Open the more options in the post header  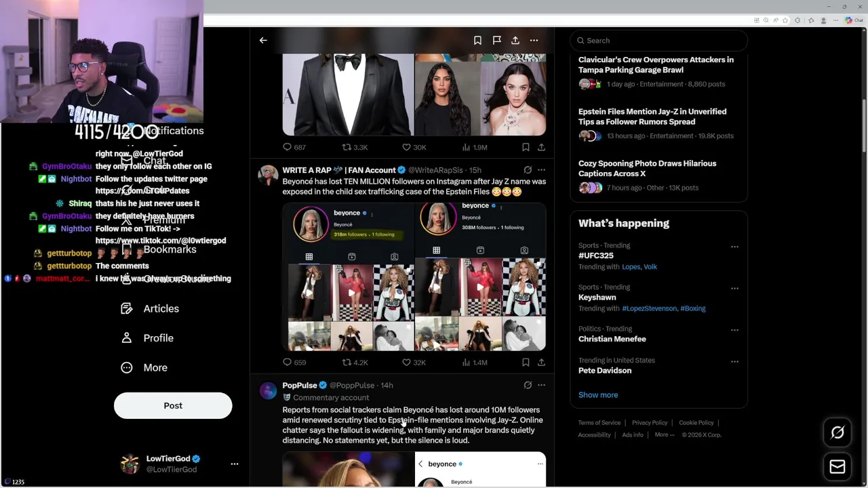[534, 41]
